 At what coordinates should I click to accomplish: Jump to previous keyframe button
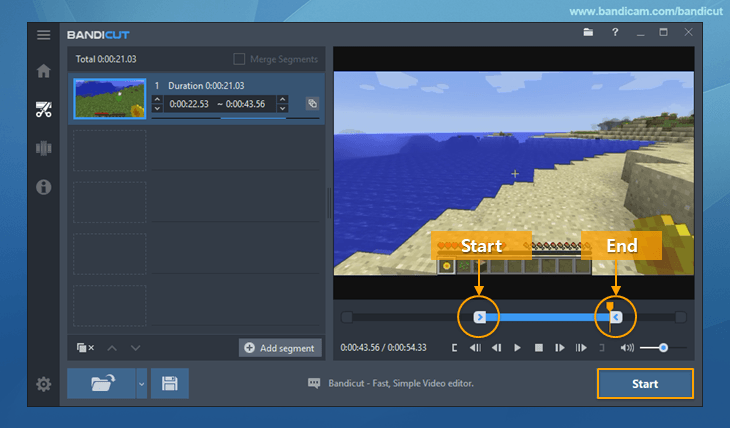475,348
